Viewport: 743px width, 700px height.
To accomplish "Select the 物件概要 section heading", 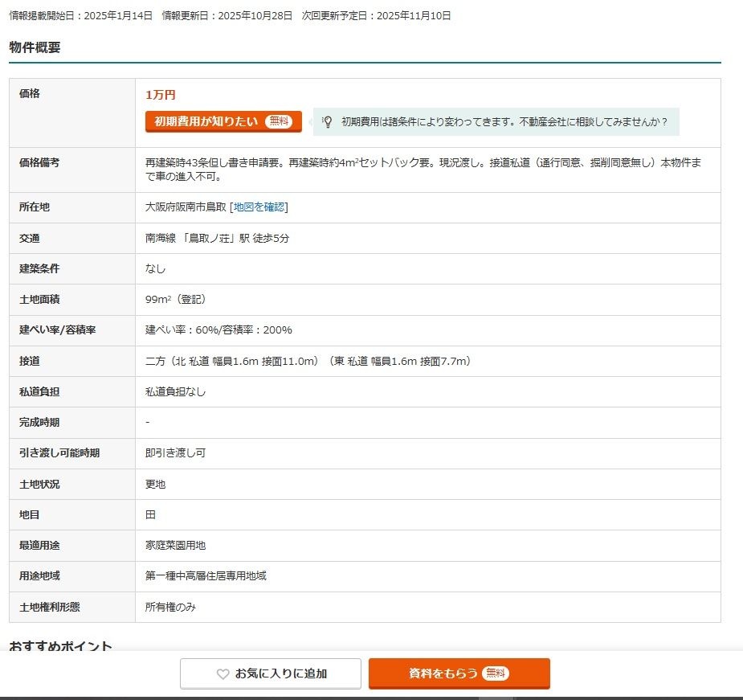I will (35, 47).
